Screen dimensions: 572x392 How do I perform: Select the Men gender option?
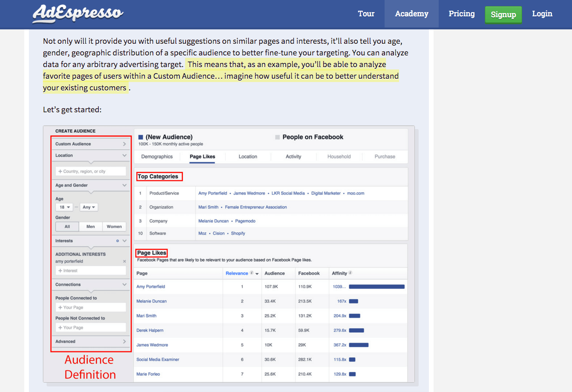coord(90,227)
